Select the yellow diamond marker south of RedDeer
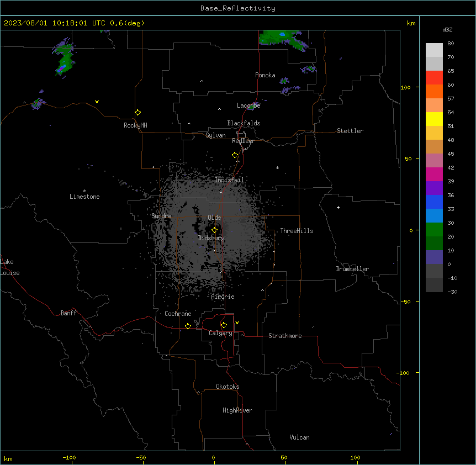 pos(235,155)
